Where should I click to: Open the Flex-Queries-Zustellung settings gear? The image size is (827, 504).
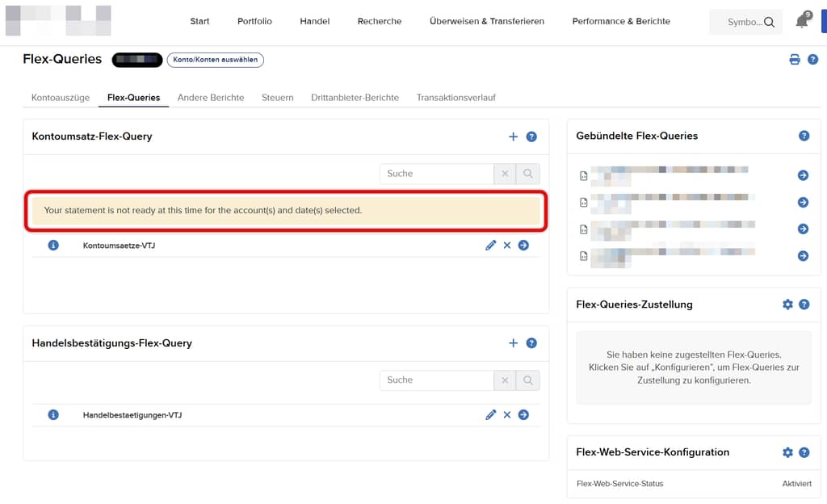787,304
